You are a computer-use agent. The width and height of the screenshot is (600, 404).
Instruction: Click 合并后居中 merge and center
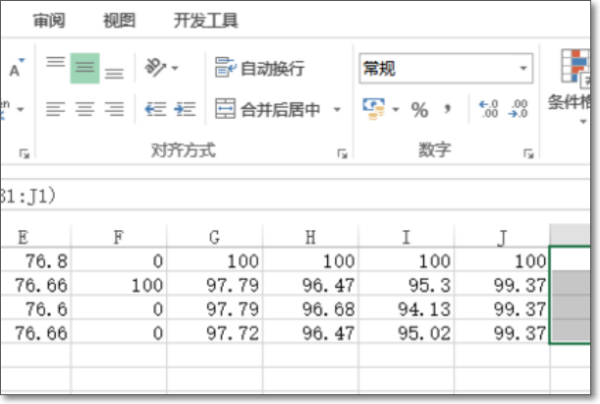point(268,109)
